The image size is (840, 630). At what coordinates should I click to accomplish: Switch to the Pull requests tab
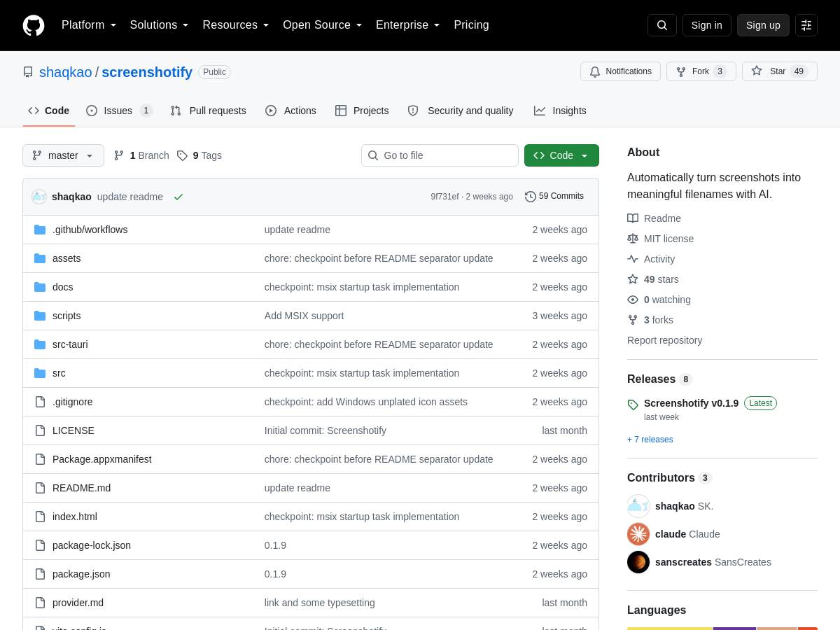208,111
